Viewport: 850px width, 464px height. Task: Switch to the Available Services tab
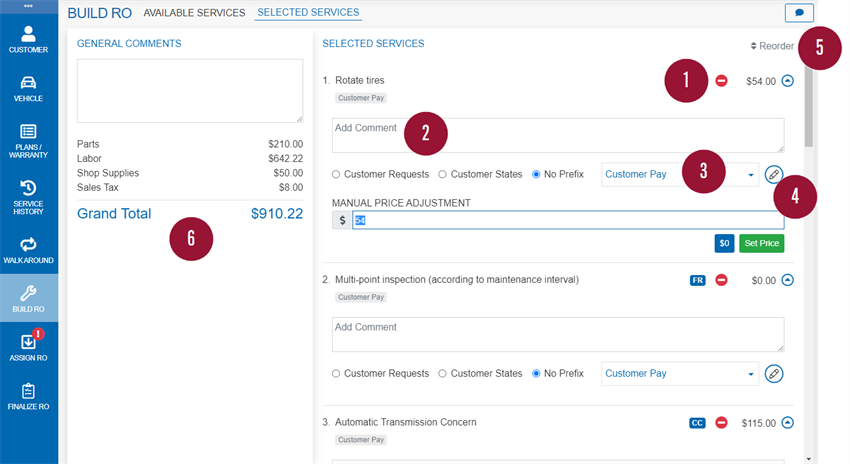pyautogui.click(x=194, y=12)
